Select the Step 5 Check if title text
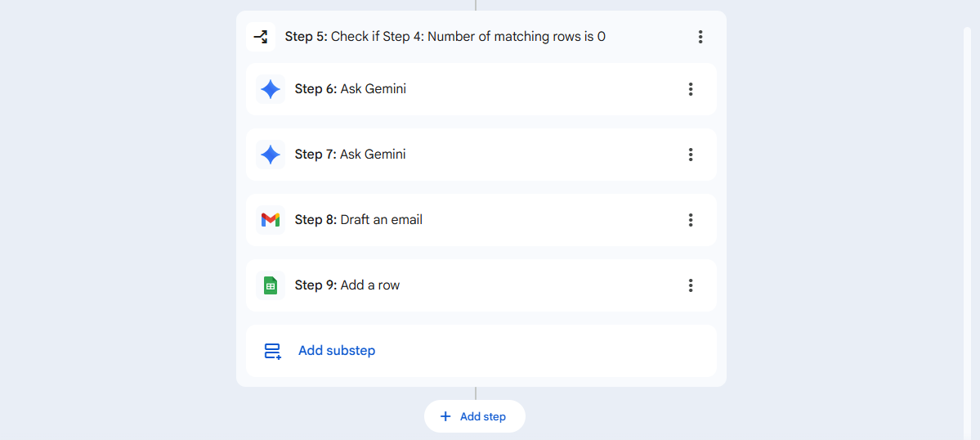 445,37
